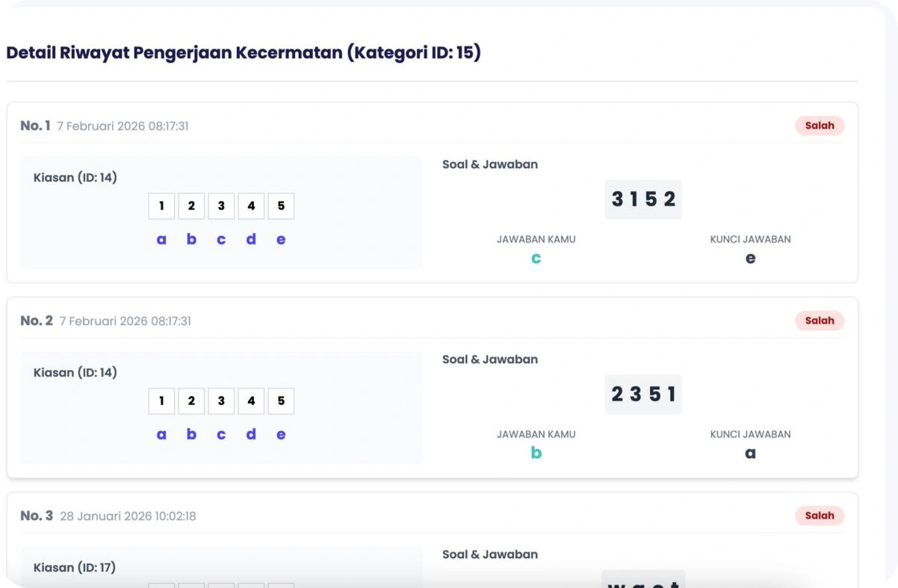This screenshot has height=588, width=898.
Task: Click the Salah badge on question No. 1
Action: pyautogui.click(x=819, y=126)
